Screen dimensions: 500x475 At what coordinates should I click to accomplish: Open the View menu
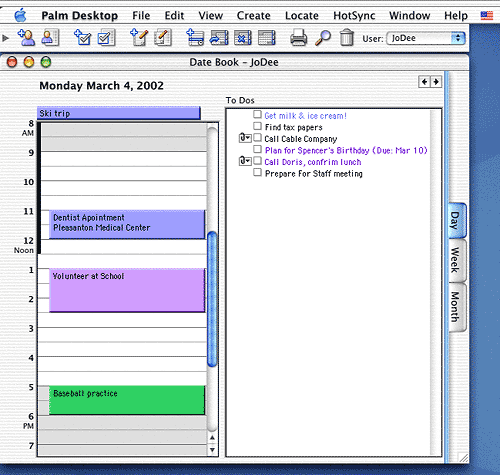pyautogui.click(x=211, y=16)
